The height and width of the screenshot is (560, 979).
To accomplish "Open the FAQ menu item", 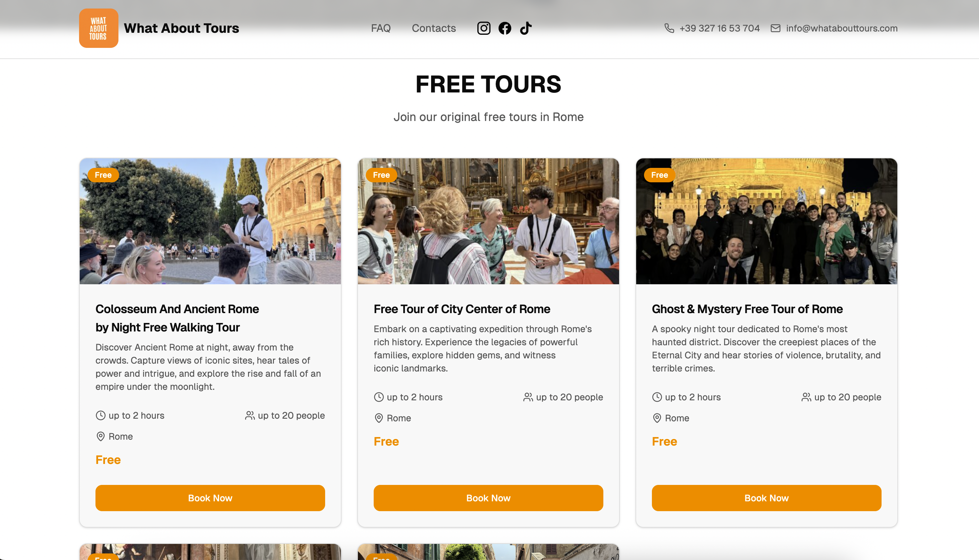I will tap(381, 28).
